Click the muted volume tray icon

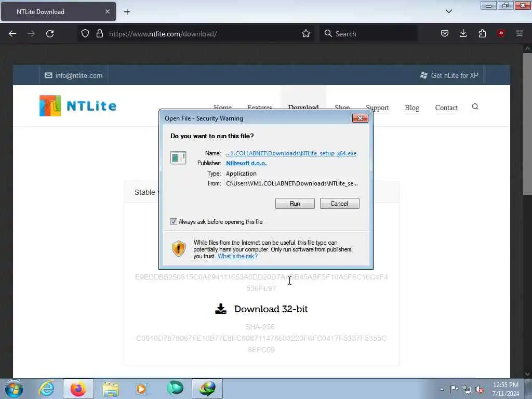[x=480, y=389]
